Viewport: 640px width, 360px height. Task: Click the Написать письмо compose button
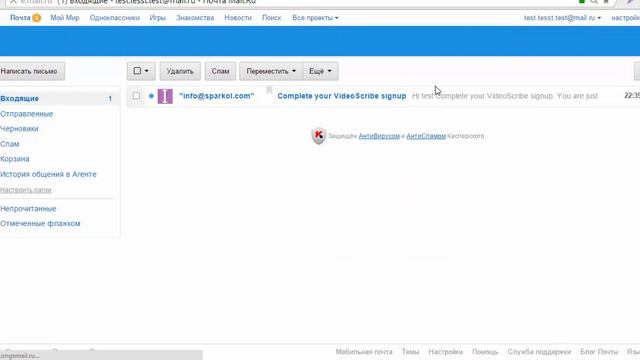[x=31, y=71]
